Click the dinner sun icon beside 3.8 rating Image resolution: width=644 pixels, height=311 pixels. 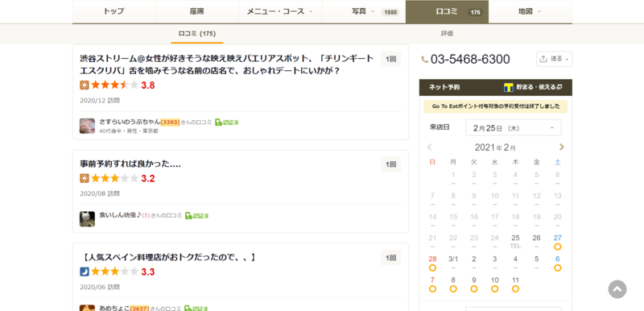(85, 85)
